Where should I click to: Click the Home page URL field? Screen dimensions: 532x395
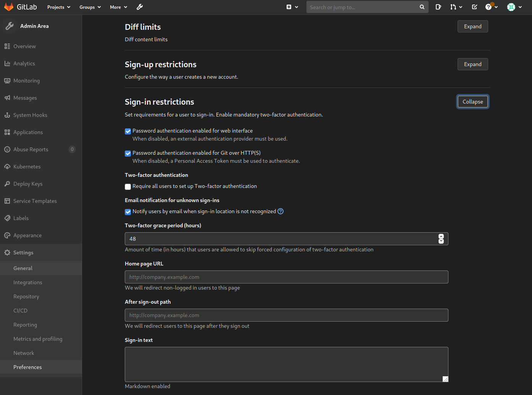click(286, 277)
